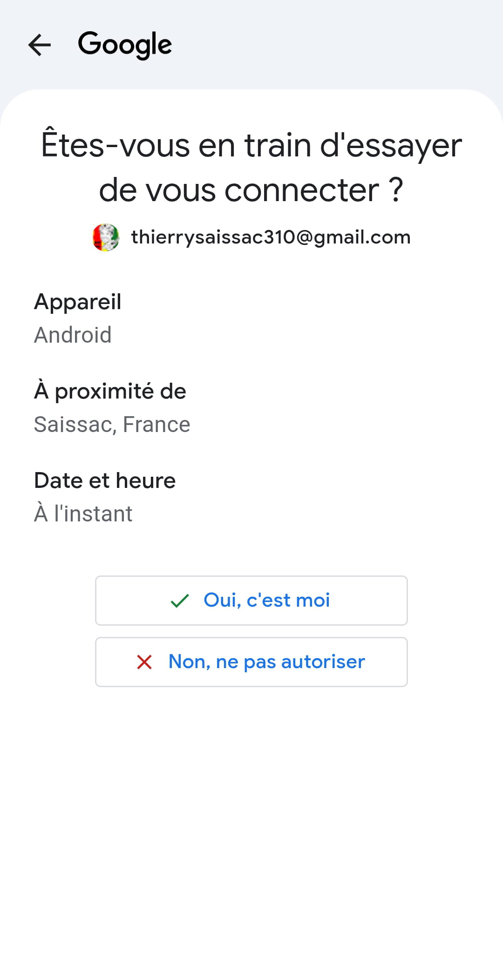
Task: Click the "Date et heure" label
Action: tap(105, 480)
